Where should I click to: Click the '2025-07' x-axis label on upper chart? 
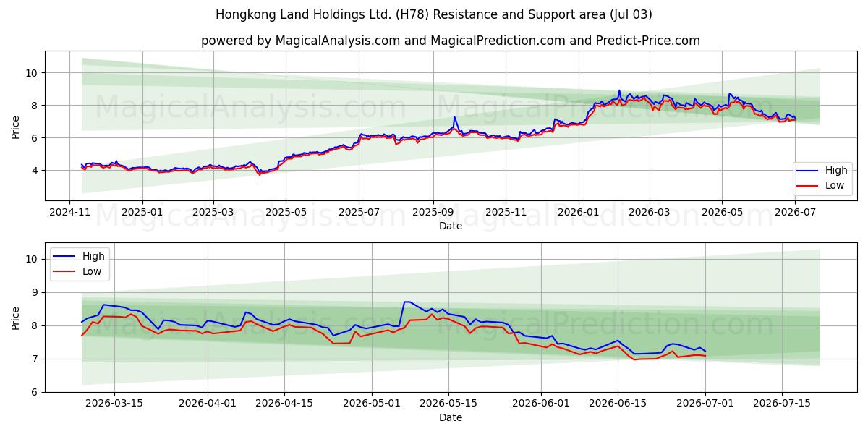click(359, 213)
